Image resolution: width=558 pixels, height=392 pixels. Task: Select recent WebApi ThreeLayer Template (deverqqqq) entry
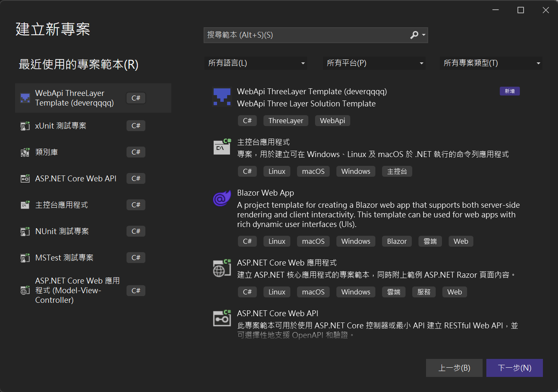[93, 98]
